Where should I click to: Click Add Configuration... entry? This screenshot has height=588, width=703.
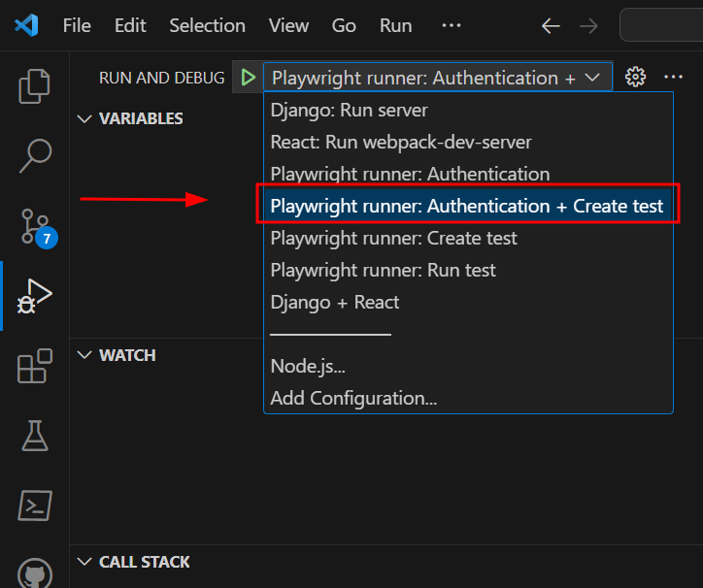(x=468, y=398)
